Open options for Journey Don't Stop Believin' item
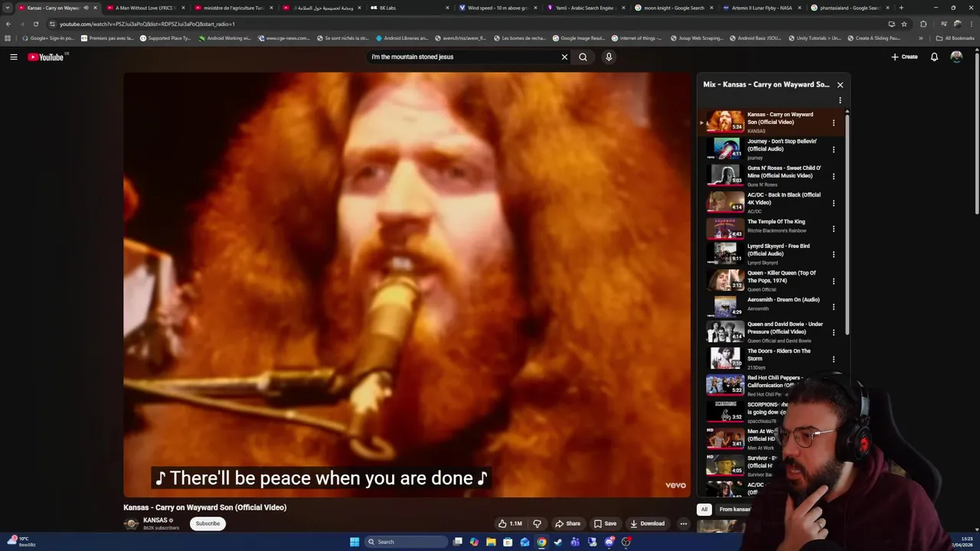The width and height of the screenshot is (980, 551). point(834,149)
